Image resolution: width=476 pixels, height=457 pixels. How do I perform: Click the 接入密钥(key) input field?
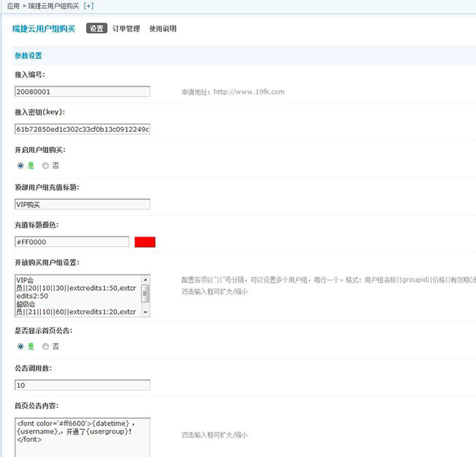(x=82, y=129)
